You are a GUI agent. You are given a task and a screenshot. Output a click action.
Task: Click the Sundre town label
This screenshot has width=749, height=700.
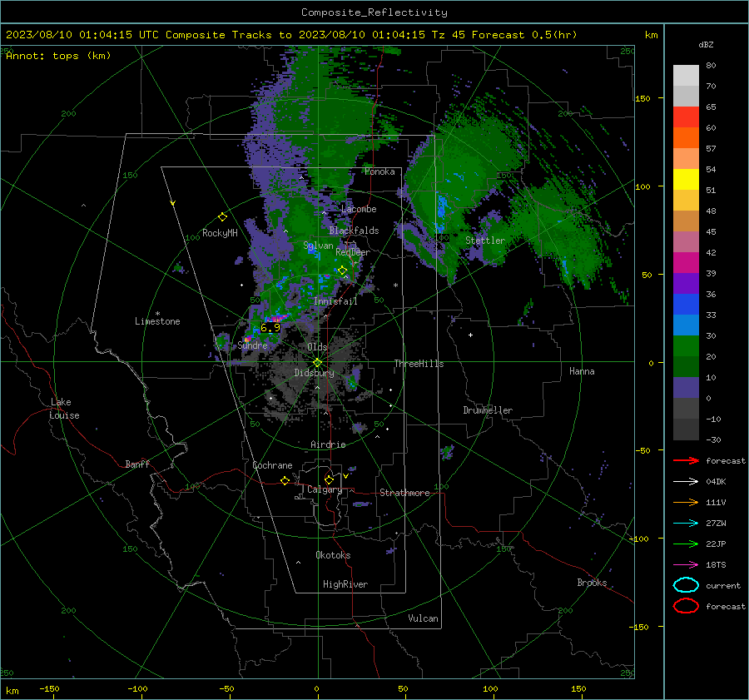(x=252, y=345)
